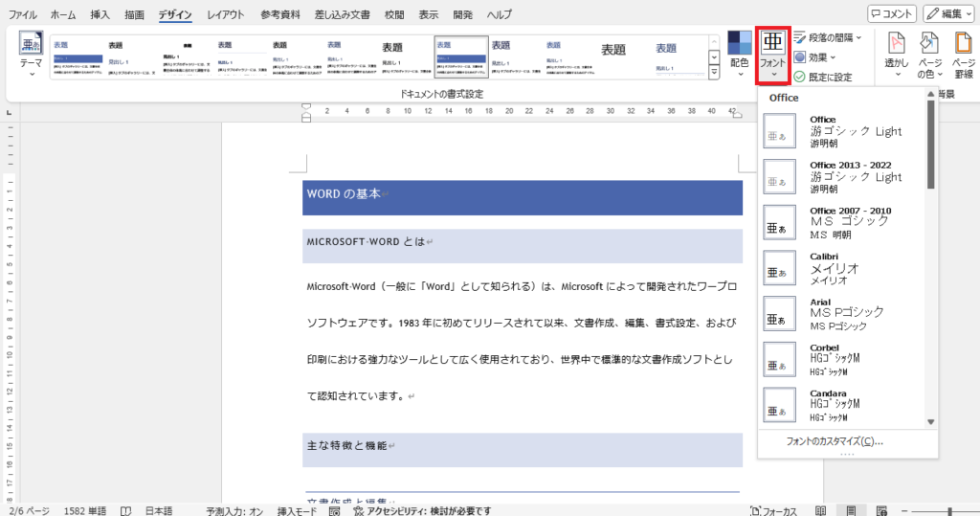Click the フォント theme fonts button

pos(773,55)
